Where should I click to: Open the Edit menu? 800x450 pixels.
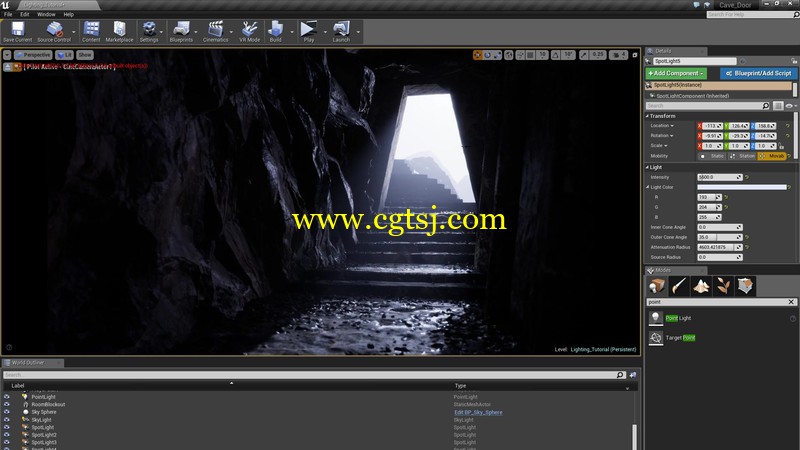24,14
